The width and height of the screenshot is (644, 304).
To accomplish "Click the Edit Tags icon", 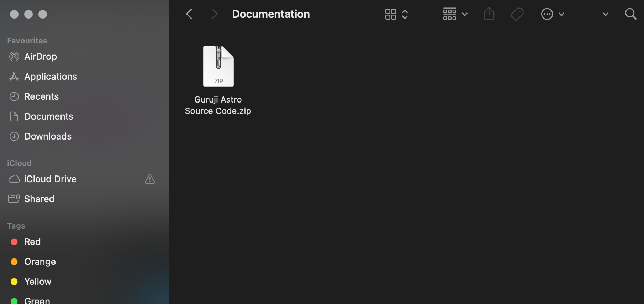I will pos(517,14).
